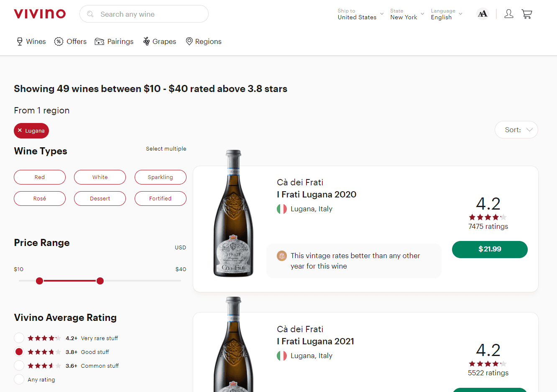Click the minimum price slider handle
557x392 pixels.
39,281
